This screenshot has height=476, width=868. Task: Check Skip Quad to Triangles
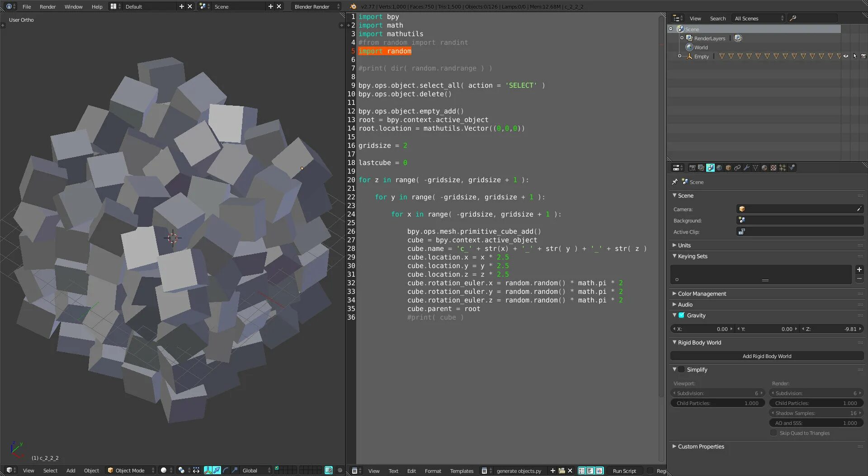774,433
